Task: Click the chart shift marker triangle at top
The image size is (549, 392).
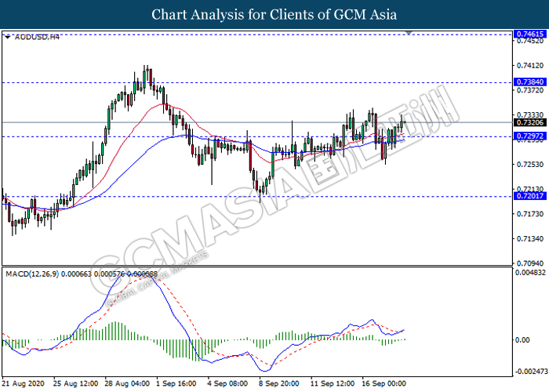Action: pyautogui.click(x=409, y=33)
